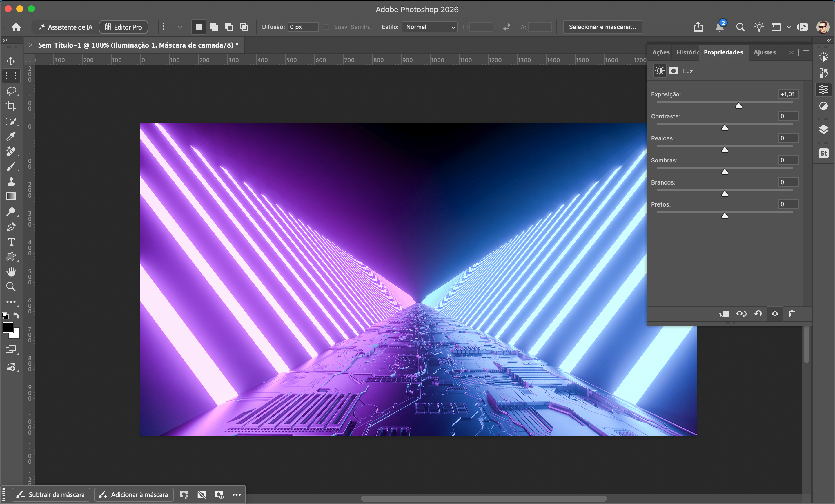Click the search magnifier in top bar
This screenshot has height=504, width=835.
click(x=740, y=27)
